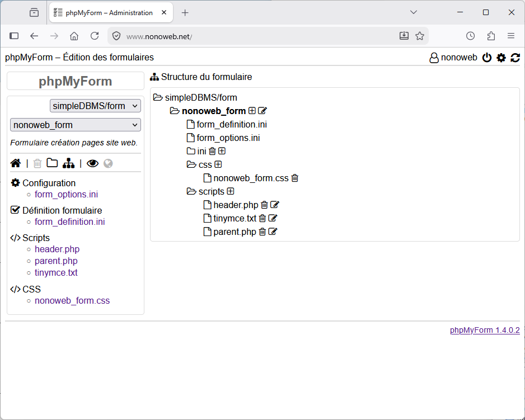This screenshot has width=525, height=420.
Task: Click the refresh arrows icon at top right
Action: (515, 58)
